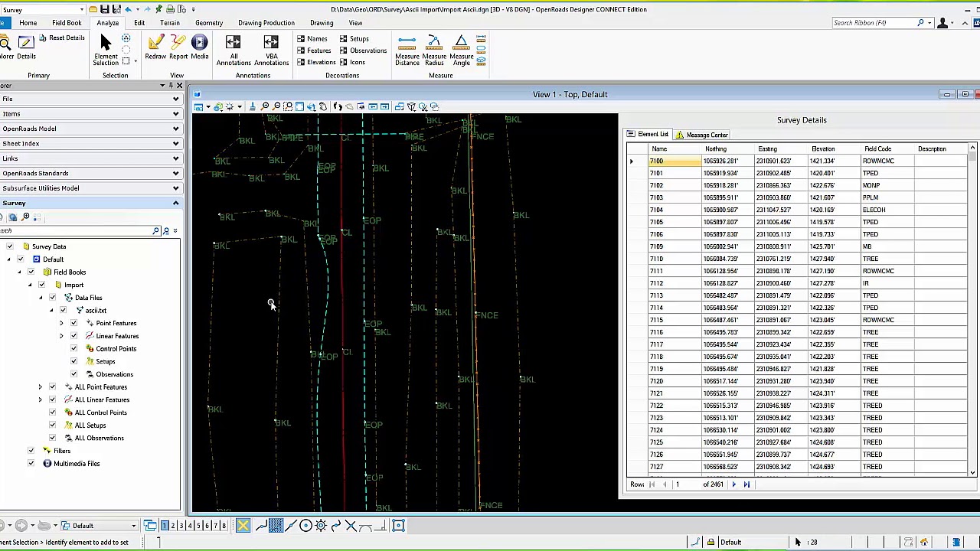This screenshot has height=551, width=980.
Task: Click the Window Area icon in view toolbar
Action: point(288,106)
